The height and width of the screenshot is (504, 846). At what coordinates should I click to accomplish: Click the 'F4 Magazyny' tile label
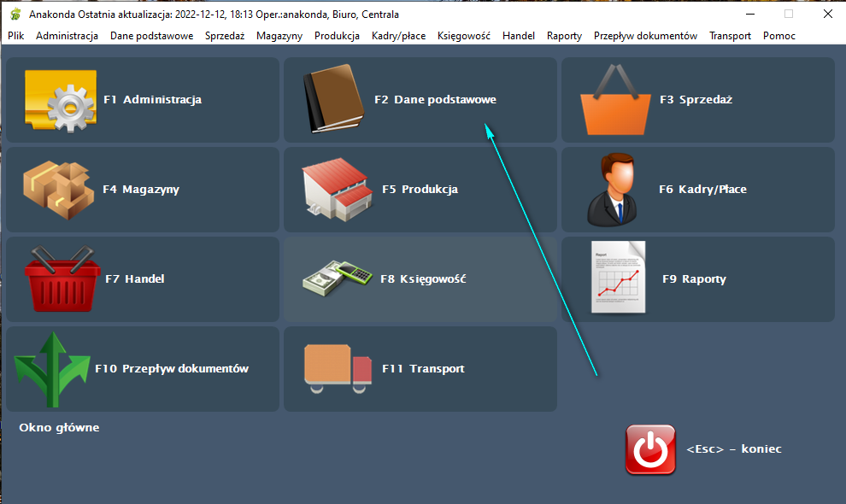point(141,190)
